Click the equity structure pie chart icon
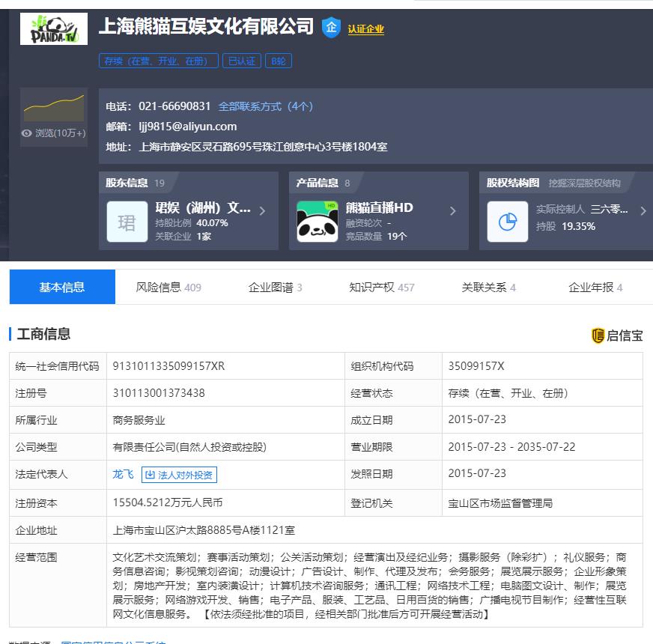The height and width of the screenshot is (644, 653). tap(508, 222)
